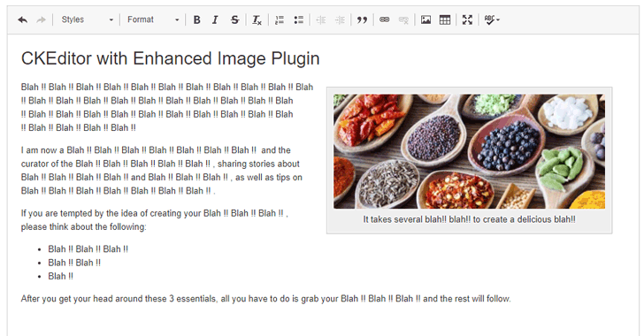Click the image caption text
The image size is (644, 336).
point(469,219)
